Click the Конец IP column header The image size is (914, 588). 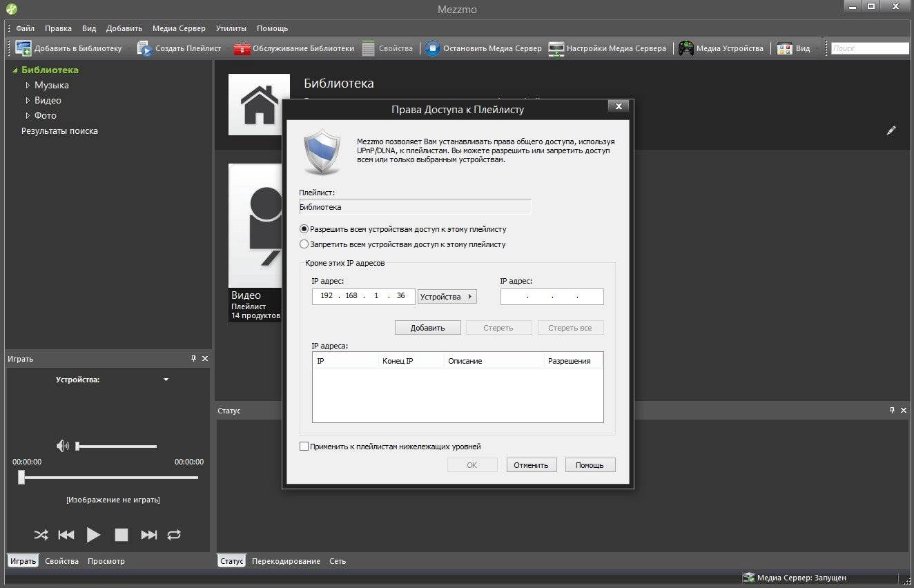(x=411, y=361)
